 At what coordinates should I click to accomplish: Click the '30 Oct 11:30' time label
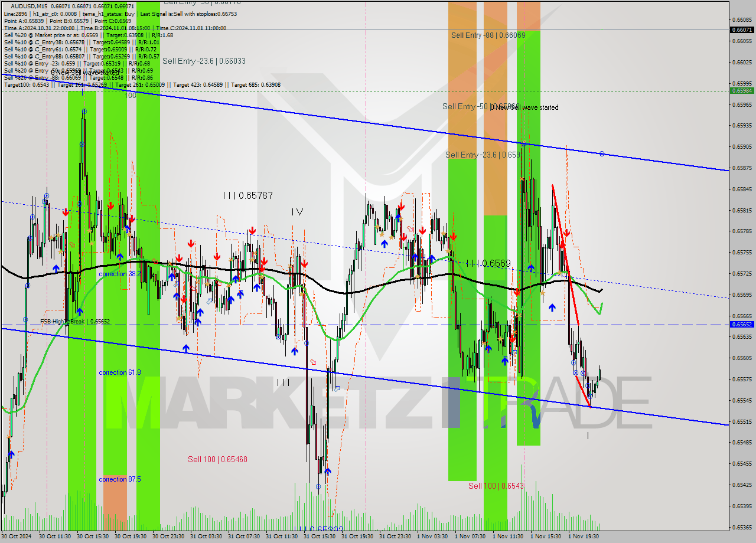tap(55, 537)
